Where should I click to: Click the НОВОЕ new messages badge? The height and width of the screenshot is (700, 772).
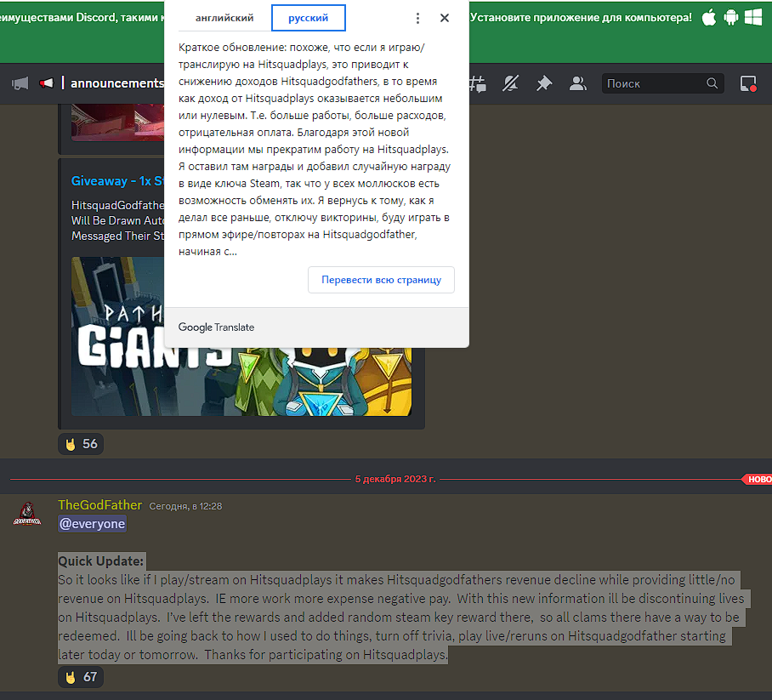coord(758,480)
